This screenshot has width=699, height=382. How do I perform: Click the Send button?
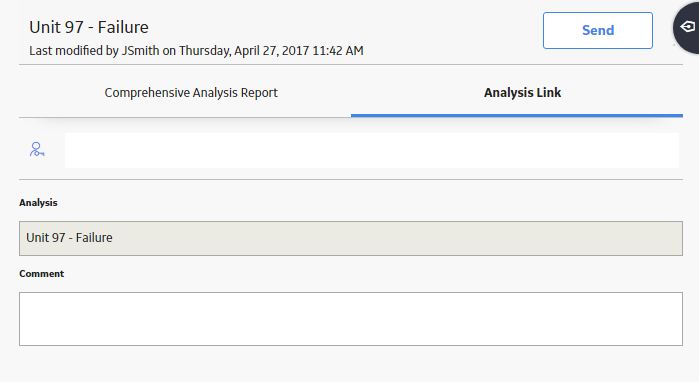(x=598, y=30)
